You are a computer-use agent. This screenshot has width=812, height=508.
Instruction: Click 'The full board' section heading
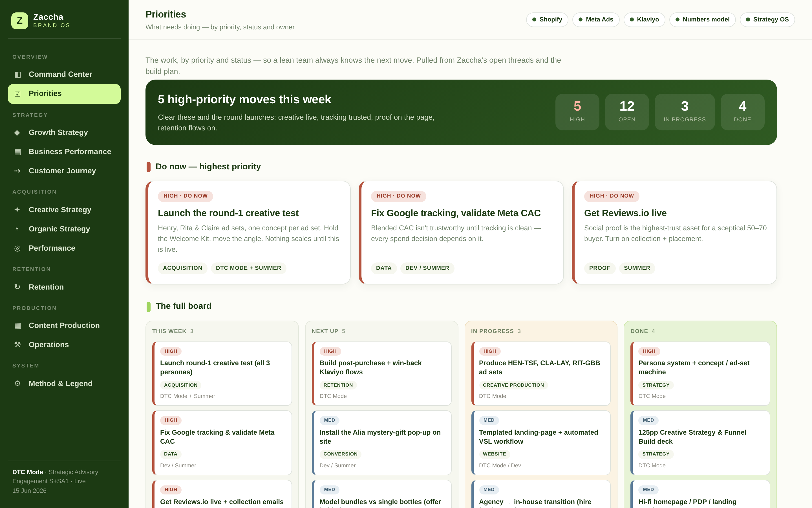183,306
